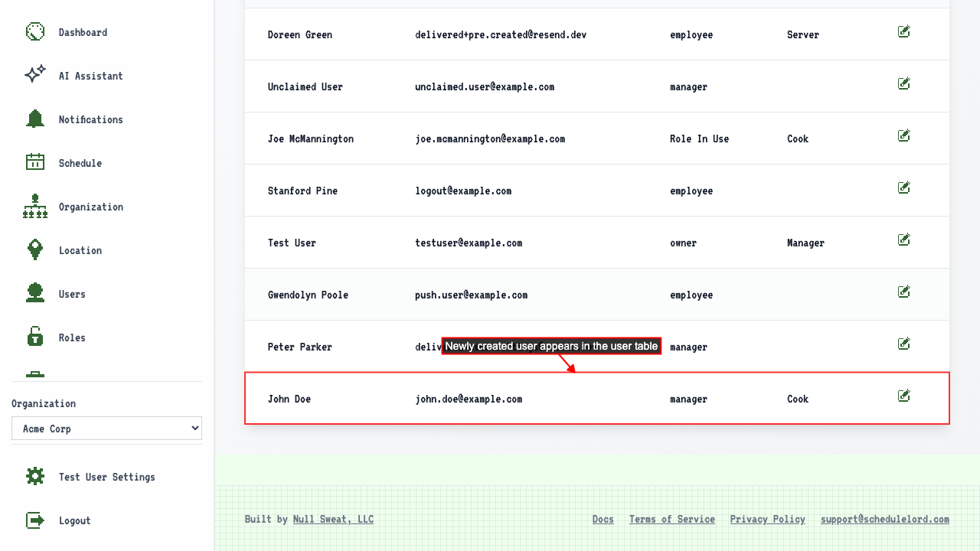Click email logout@example.com
Image resolution: width=980 pixels, height=551 pixels.
pos(463,191)
